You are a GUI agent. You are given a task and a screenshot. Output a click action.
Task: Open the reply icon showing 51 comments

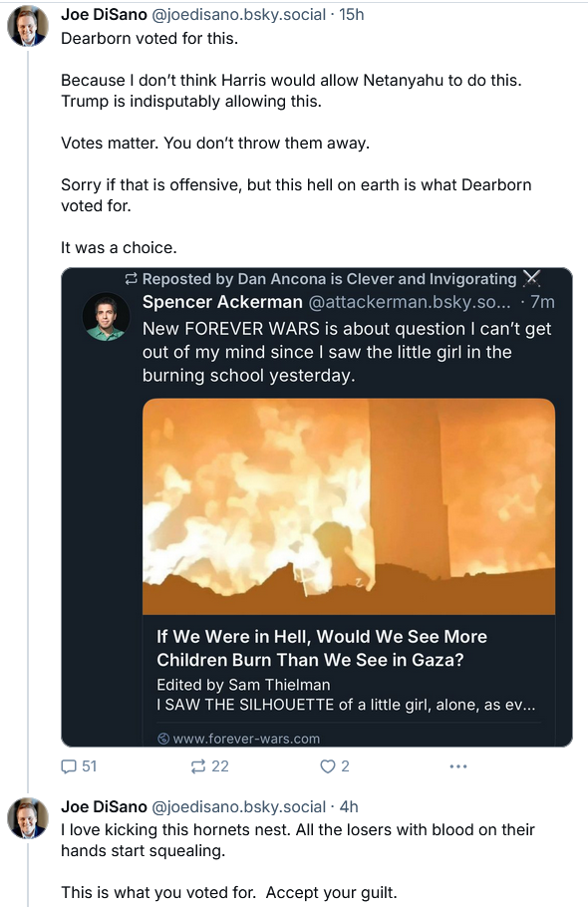coord(69,766)
